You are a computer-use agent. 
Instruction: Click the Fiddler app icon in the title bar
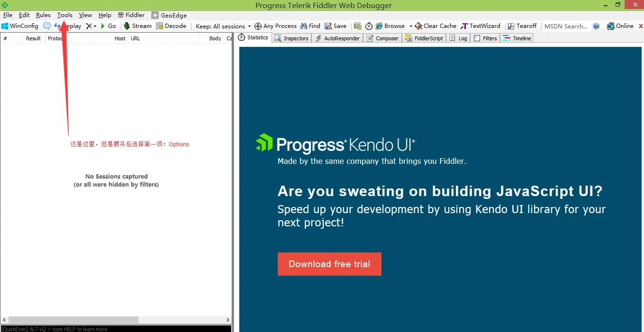(x=5, y=5)
